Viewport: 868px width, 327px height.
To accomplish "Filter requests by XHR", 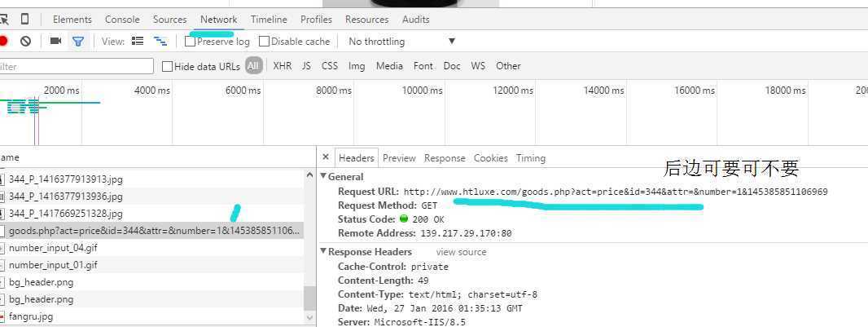I will (283, 66).
